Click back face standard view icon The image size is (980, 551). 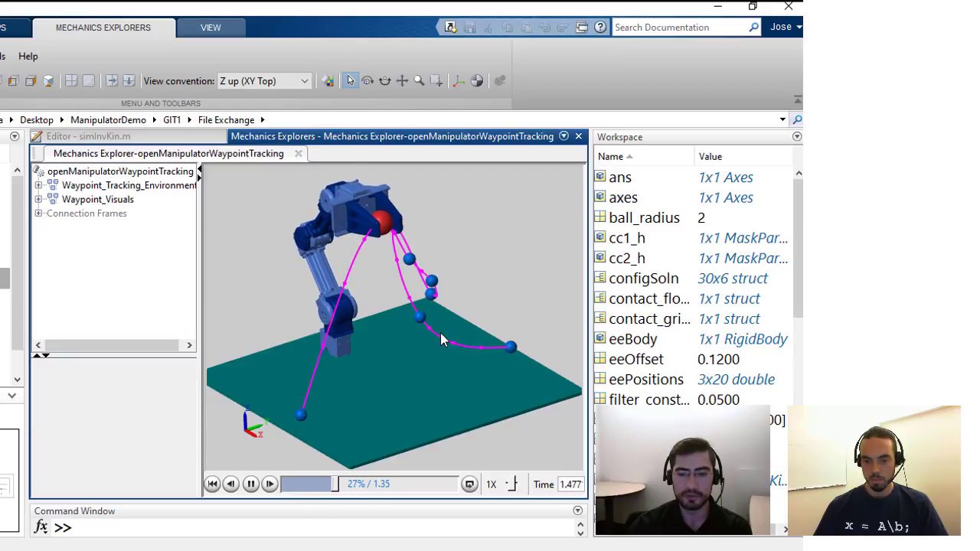point(31,80)
